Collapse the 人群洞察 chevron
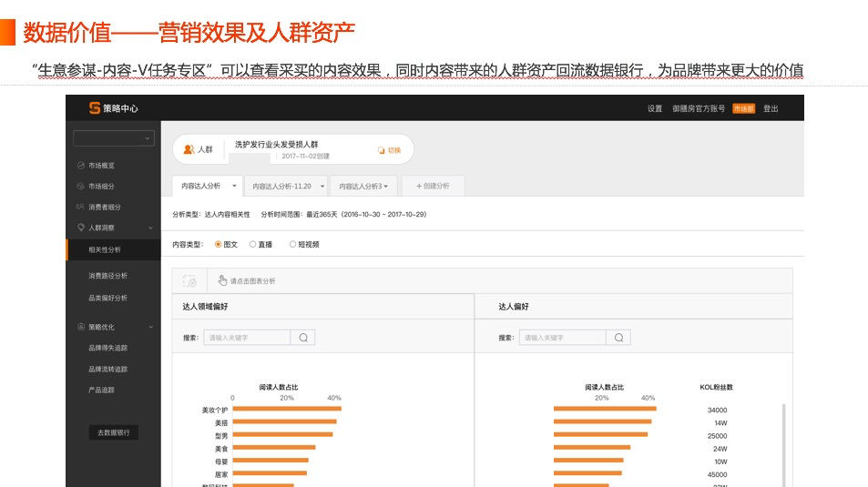The image size is (868, 487). 150,228
